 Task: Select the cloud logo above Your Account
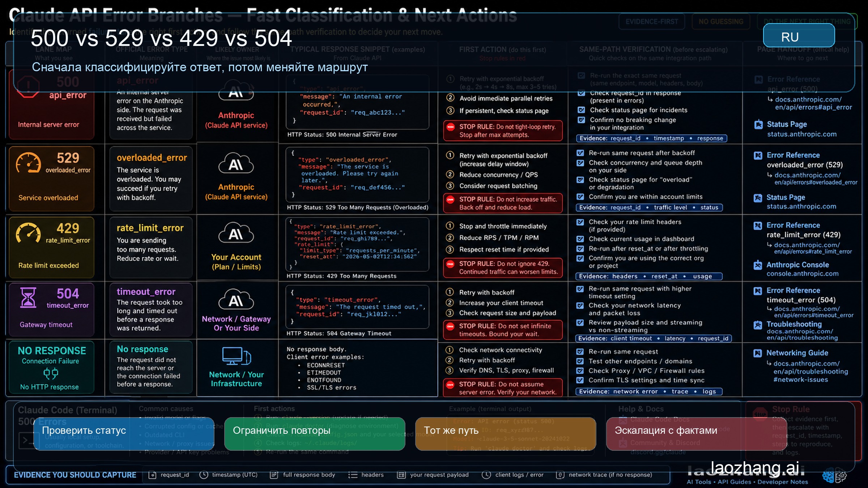pyautogui.click(x=236, y=233)
